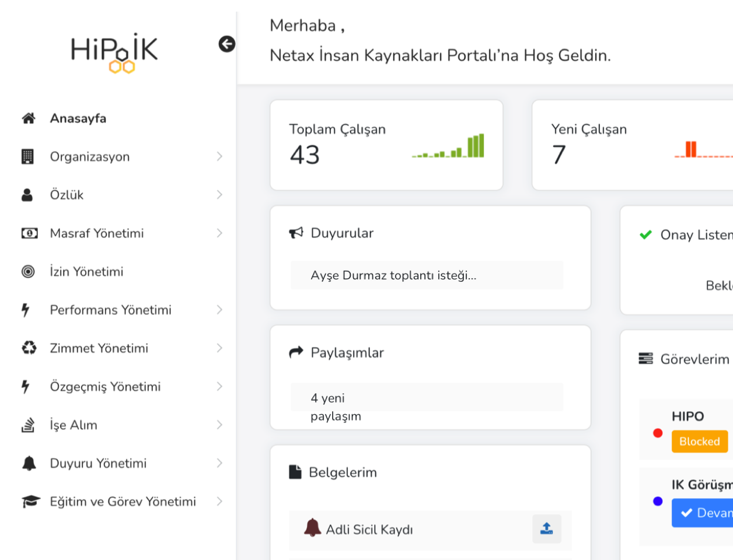The width and height of the screenshot is (733, 560).
Task: Expand the Eğitim ve Görev Yönetimi chevron
Action: point(219,502)
